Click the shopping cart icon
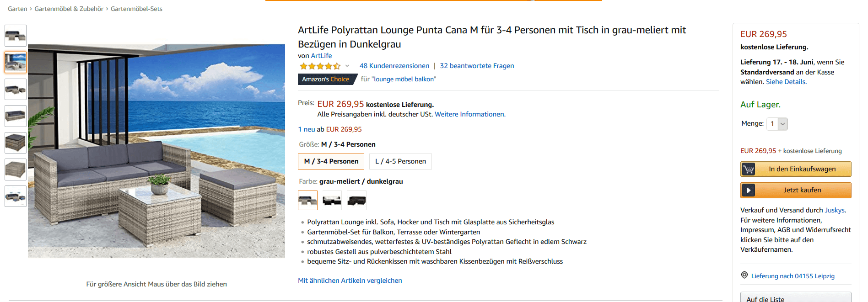Viewport: 868px width, 302px height. (749, 169)
